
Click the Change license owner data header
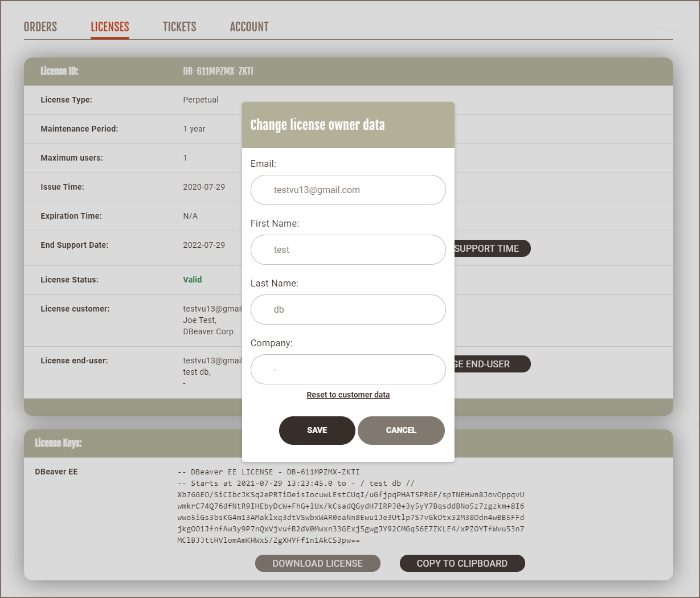point(318,125)
